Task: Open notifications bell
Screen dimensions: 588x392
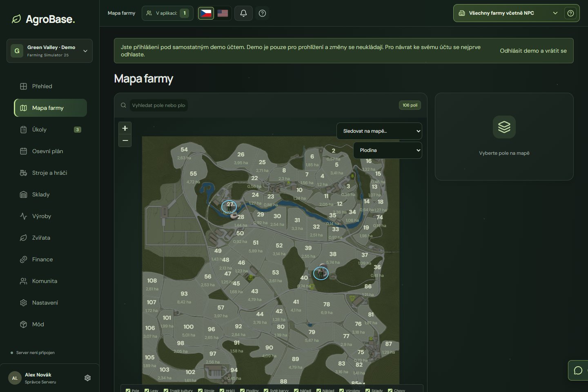Action: (243, 13)
